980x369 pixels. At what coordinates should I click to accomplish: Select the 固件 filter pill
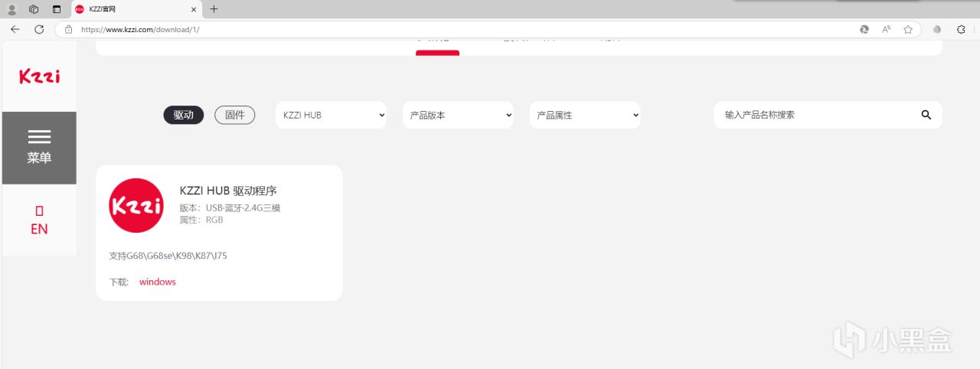click(x=235, y=115)
